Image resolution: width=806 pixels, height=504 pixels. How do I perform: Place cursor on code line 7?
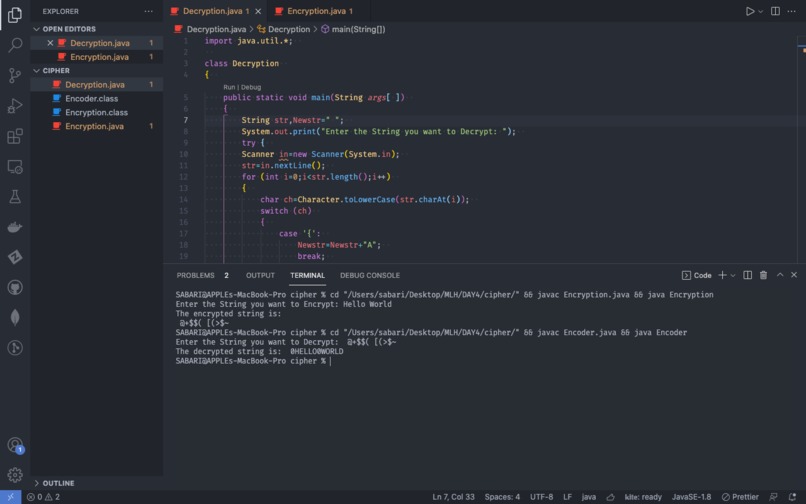point(292,120)
